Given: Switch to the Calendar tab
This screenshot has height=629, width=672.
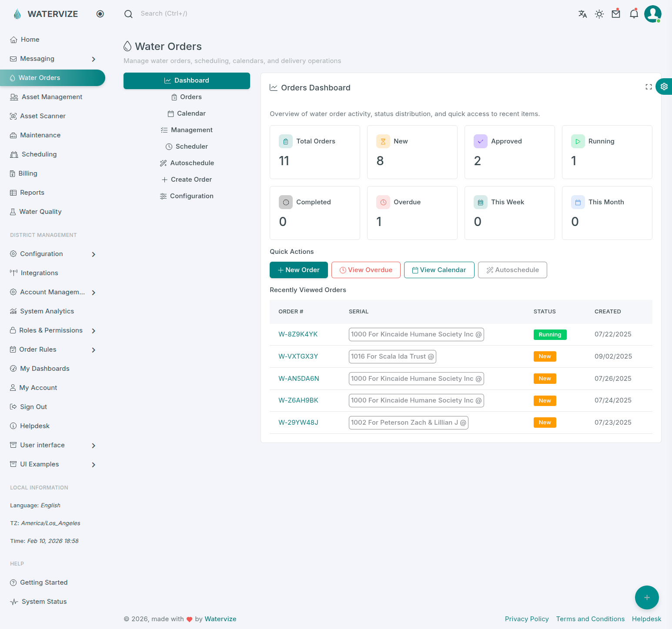Looking at the screenshot, I should 187,113.
